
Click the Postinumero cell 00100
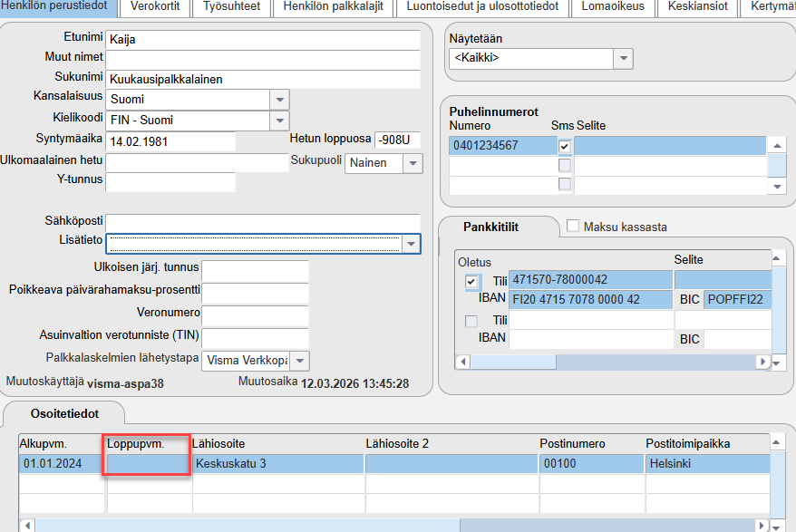coord(591,464)
